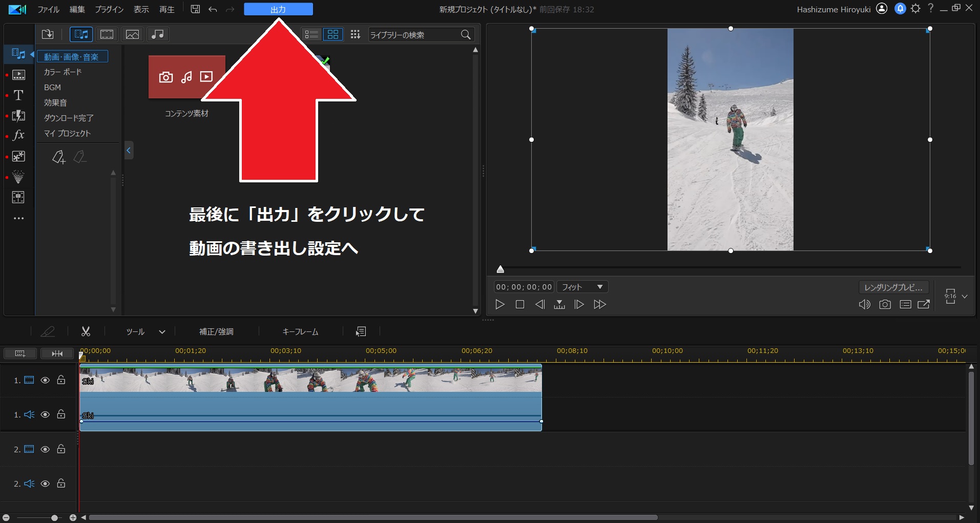Click the magnifier icon in library search

[466, 35]
